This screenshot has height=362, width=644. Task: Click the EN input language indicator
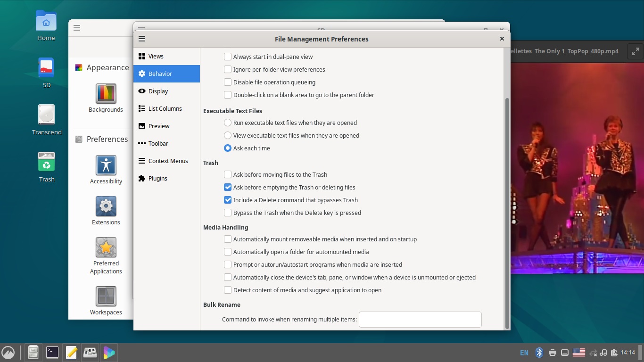pos(524,353)
